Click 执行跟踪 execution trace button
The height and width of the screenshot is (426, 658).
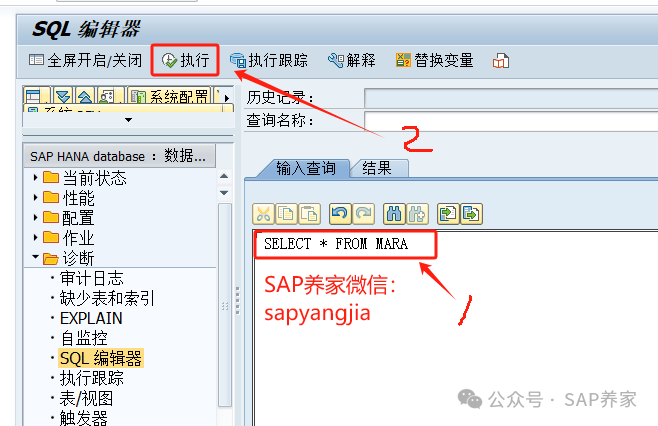tap(269, 60)
